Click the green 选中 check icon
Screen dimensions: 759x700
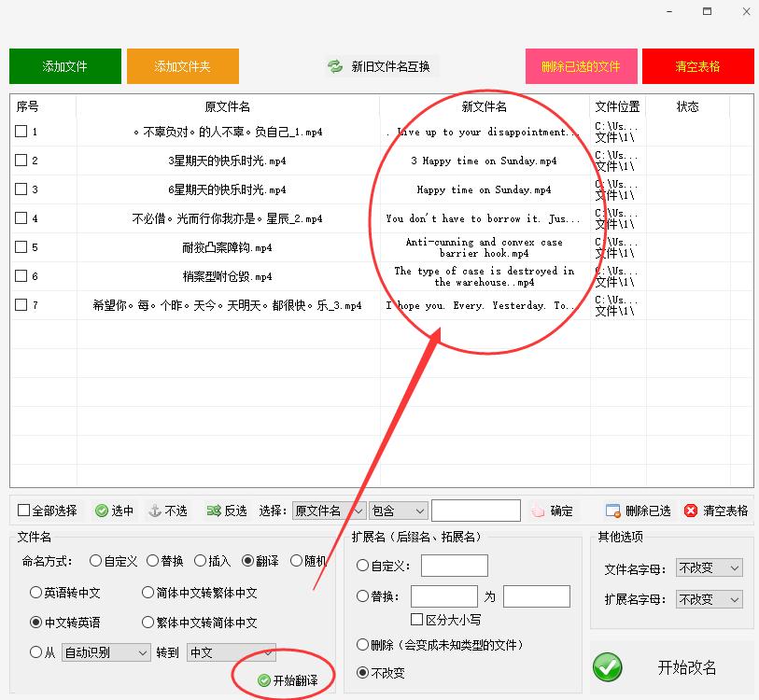[x=101, y=511]
